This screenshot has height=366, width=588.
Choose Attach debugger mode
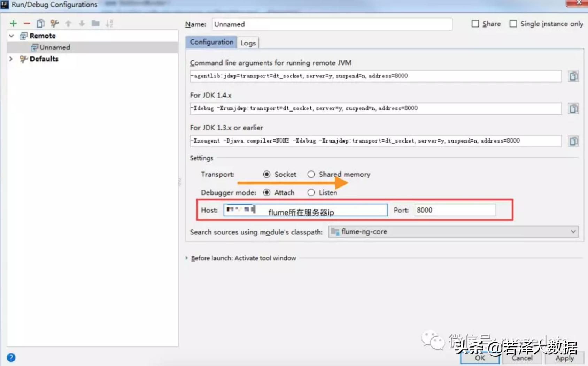(x=267, y=192)
